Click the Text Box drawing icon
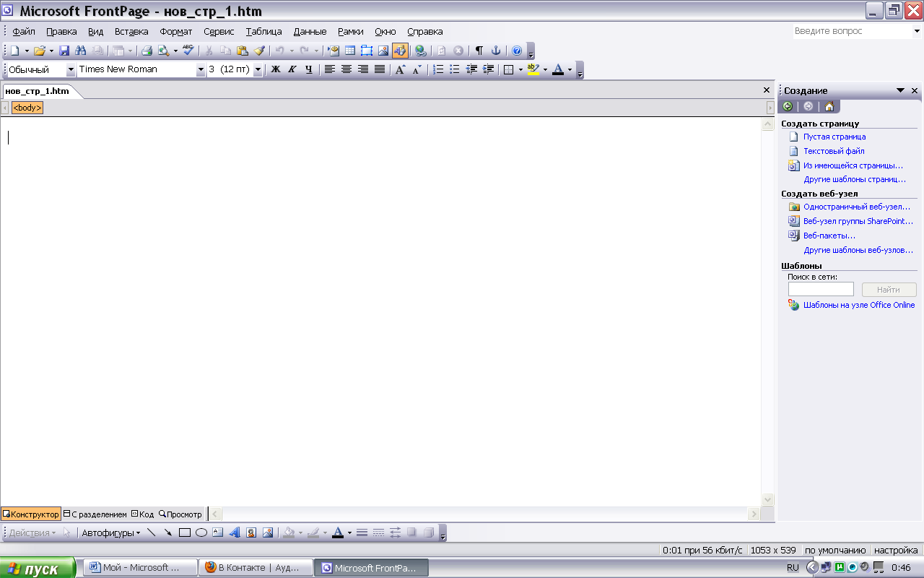Image resolution: width=924 pixels, height=578 pixels. click(x=218, y=532)
